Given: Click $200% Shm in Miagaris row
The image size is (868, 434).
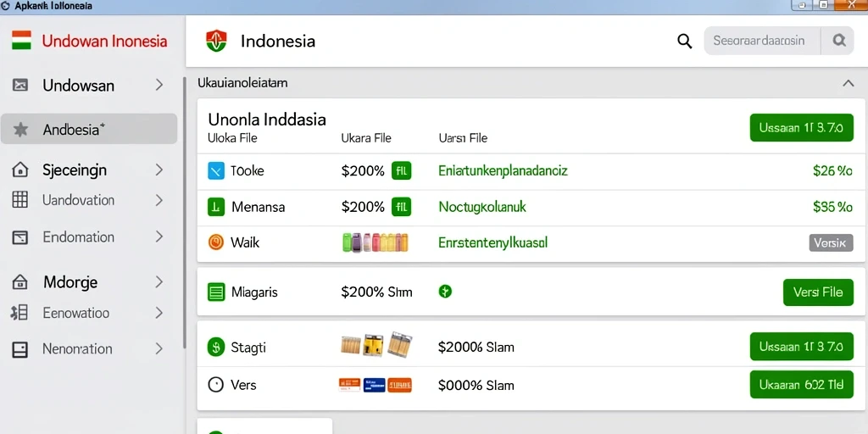Looking at the screenshot, I should (x=377, y=292).
